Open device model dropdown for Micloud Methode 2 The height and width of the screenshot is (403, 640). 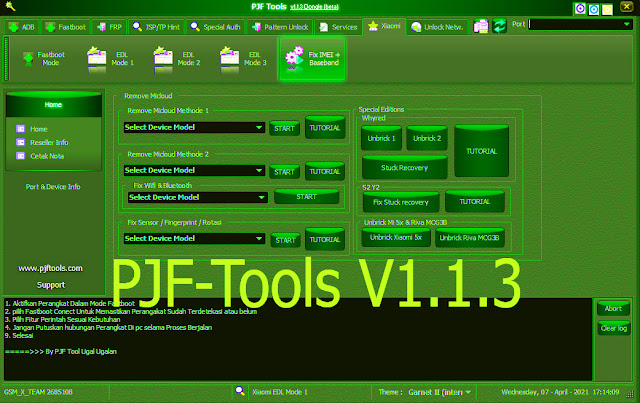[194, 170]
